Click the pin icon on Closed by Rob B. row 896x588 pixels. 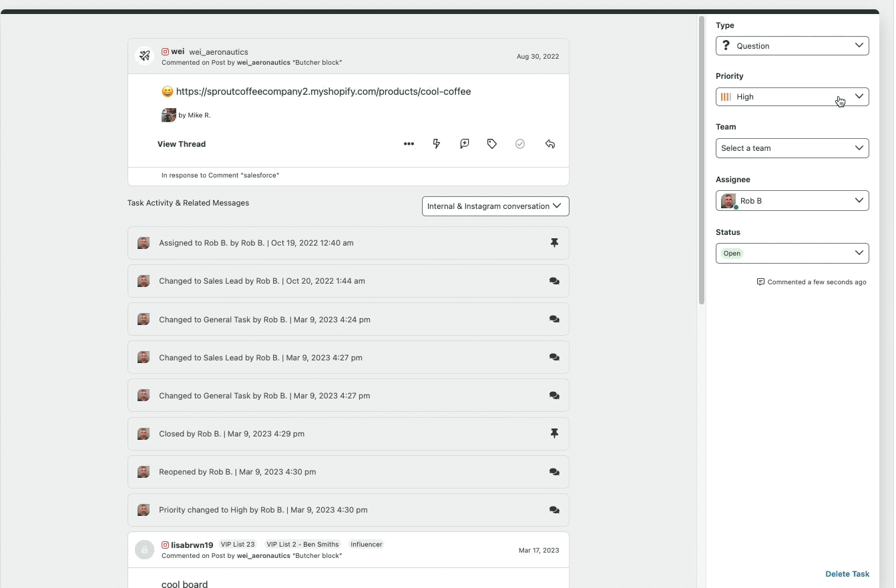[x=554, y=433]
